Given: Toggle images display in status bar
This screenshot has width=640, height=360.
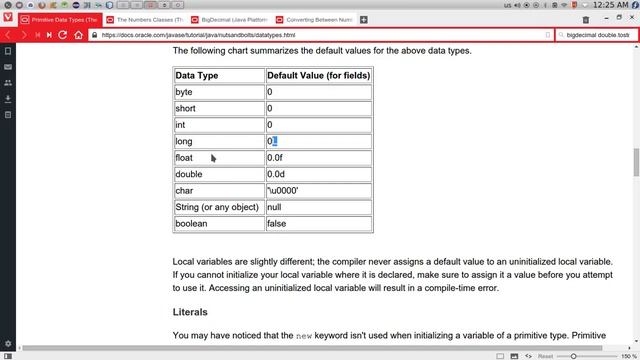Looking at the screenshot, I should tap(514, 356).
